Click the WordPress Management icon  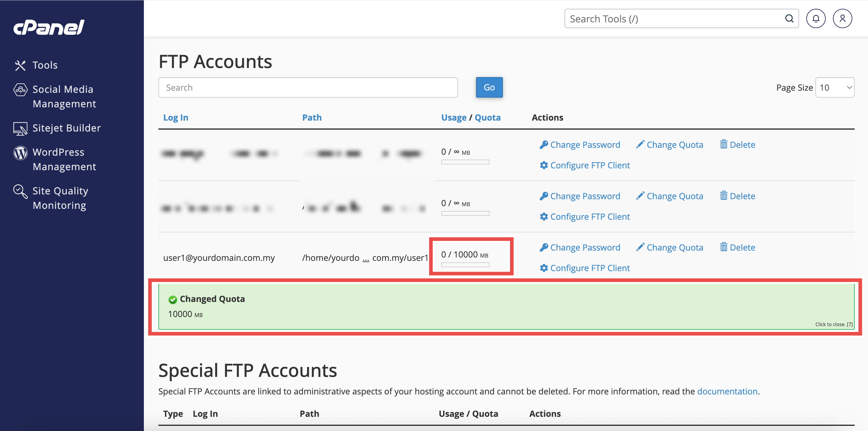point(20,153)
